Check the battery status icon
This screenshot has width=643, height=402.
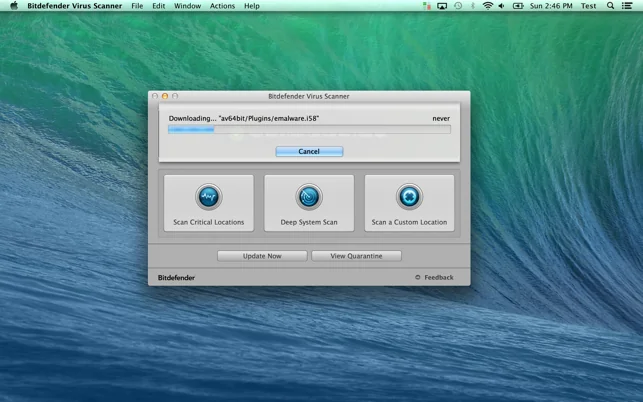pos(518,6)
